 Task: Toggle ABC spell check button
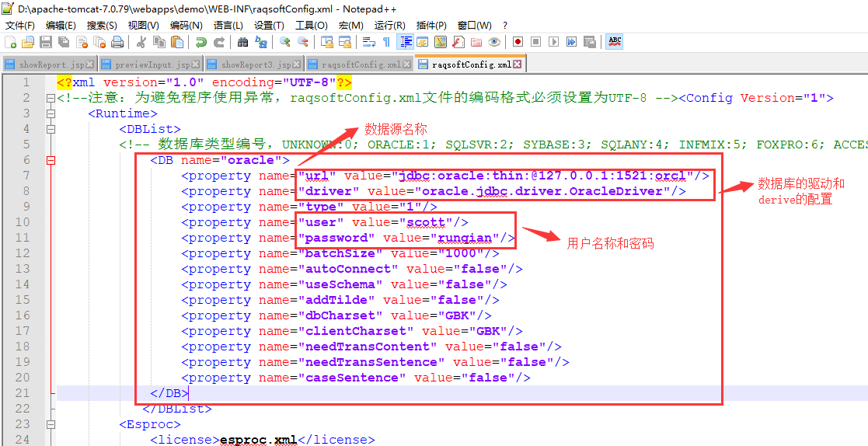[x=615, y=41]
